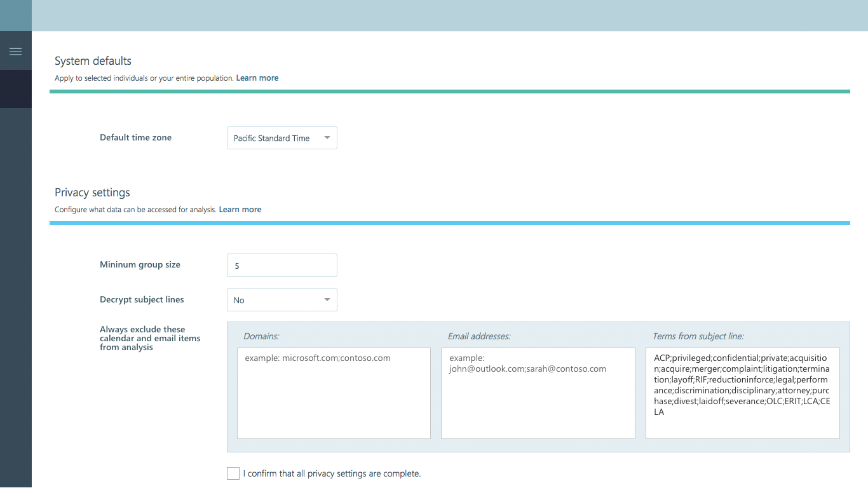
Task: Click the teal logo tile above the sidebar
Action: (x=15, y=15)
